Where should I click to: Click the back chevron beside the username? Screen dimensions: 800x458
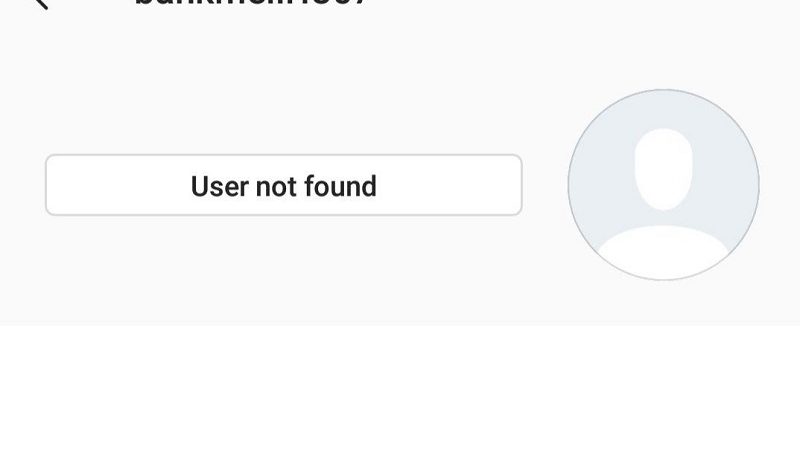tap(41, 4)
